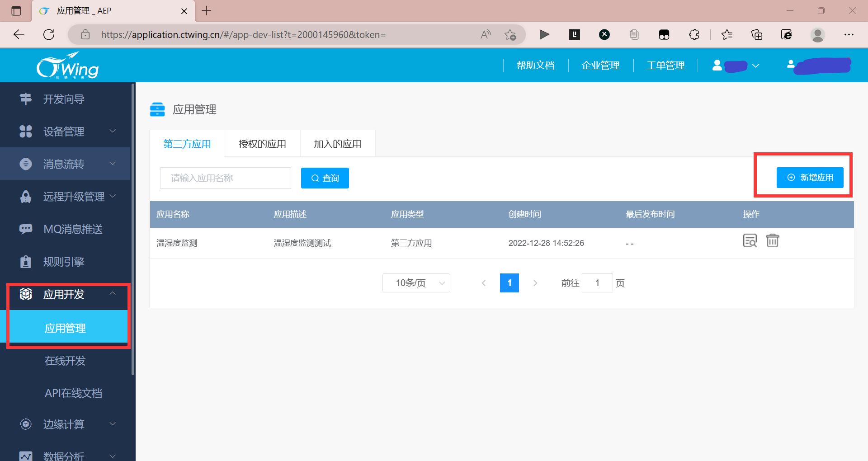Focus the 请输入应用名称 search field
The height and width of the screenshot is (461, 868).
point(226,178)
